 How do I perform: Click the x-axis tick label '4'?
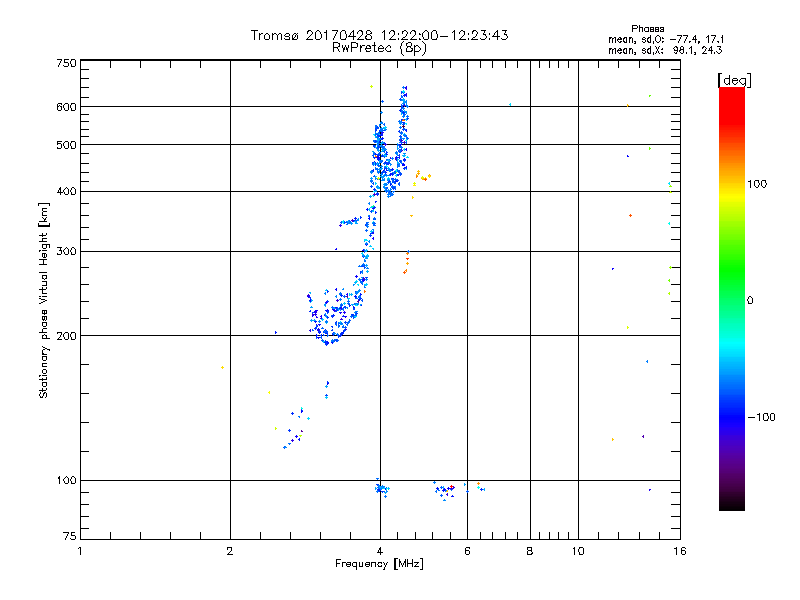point(380,551)
